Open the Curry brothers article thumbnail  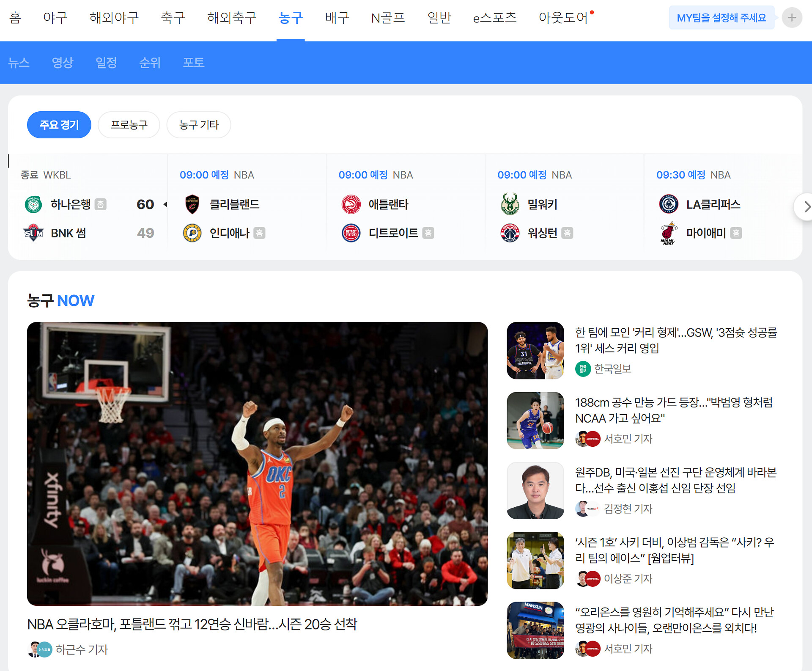coord(535,351)
